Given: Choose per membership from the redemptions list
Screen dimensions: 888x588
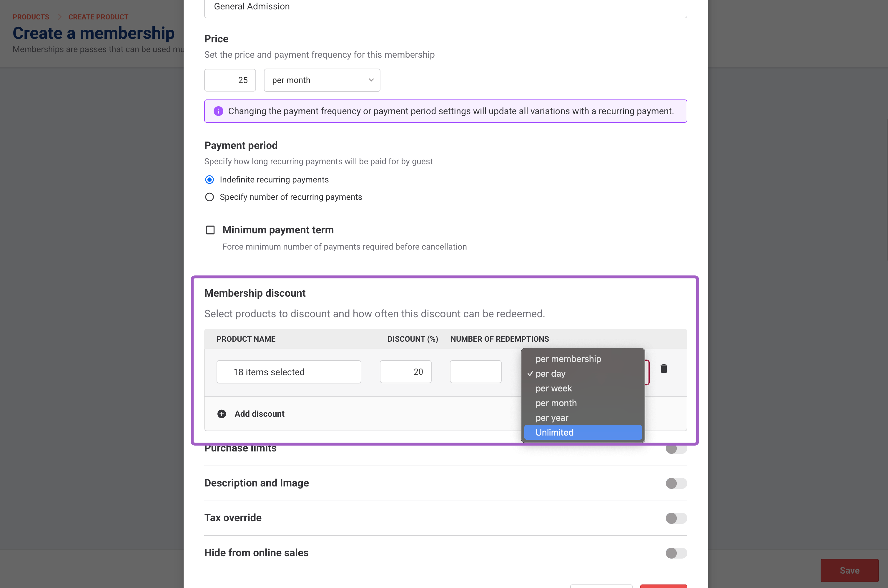Looking at the screenshot, I should coord(583,359).
